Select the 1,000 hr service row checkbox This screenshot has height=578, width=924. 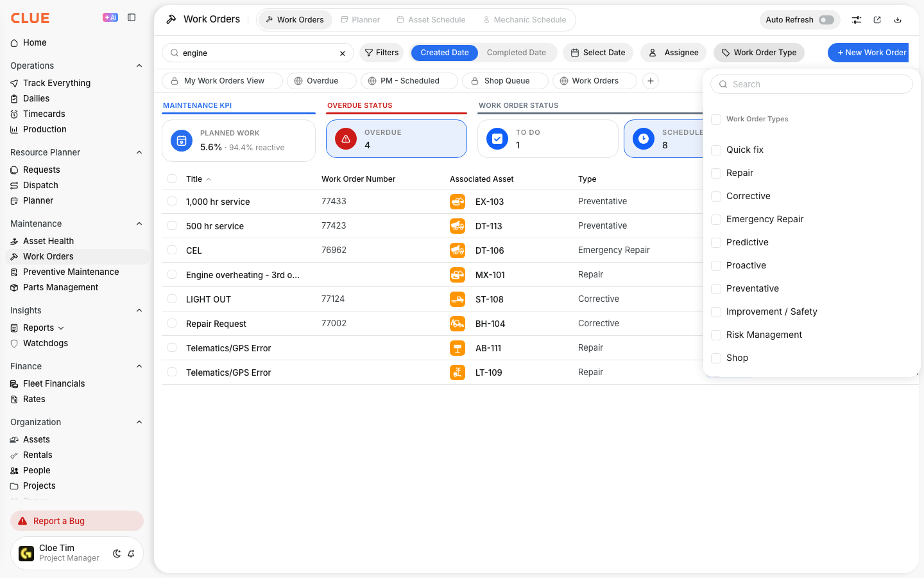tap(172, 201)
